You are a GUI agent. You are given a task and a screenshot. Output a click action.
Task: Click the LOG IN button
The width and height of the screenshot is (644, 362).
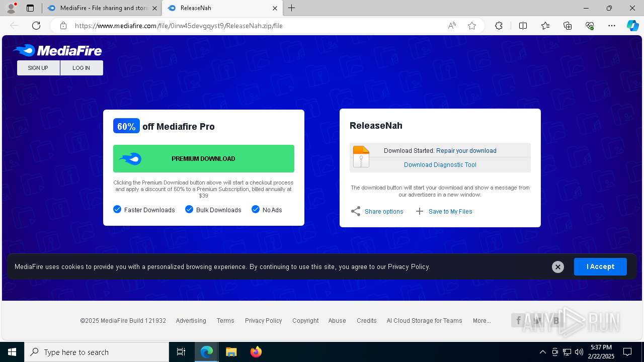click(82, 68)
